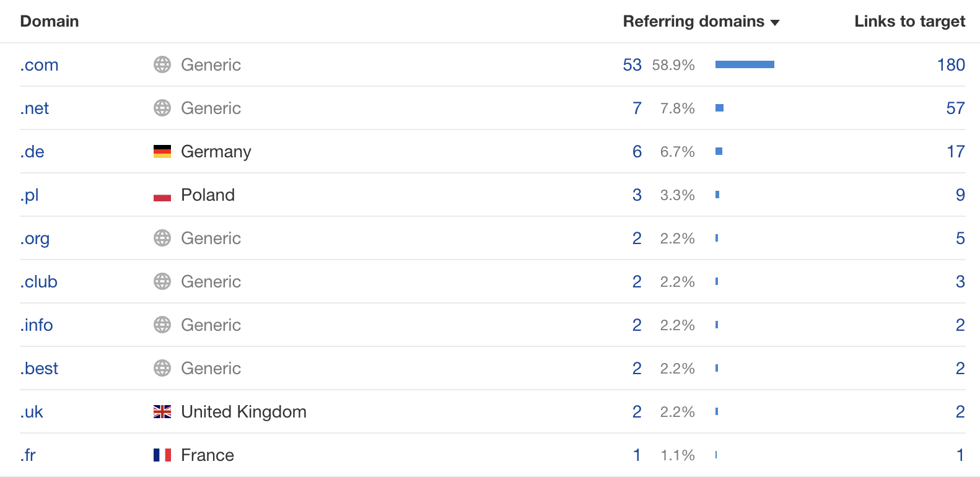Click the Links to target column header
Viewport: 980px width, 477px height.
tap(910, 21)
